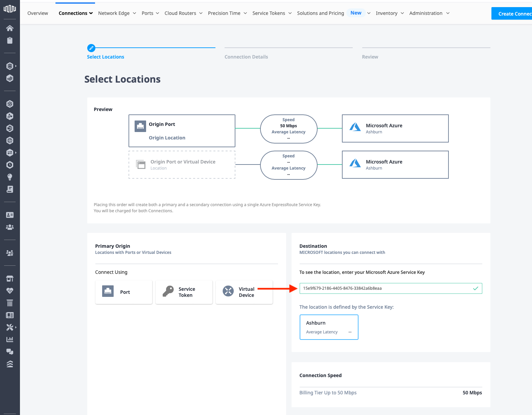This screenshot has width=532, height=415.
Task: Click the Equinix logo in the sidebar
Action: (10, 8)
